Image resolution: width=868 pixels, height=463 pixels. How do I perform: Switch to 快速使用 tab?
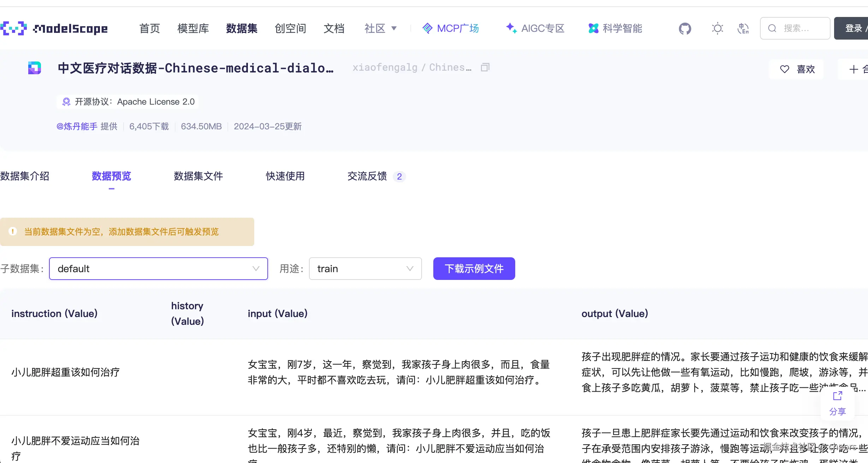285,176
